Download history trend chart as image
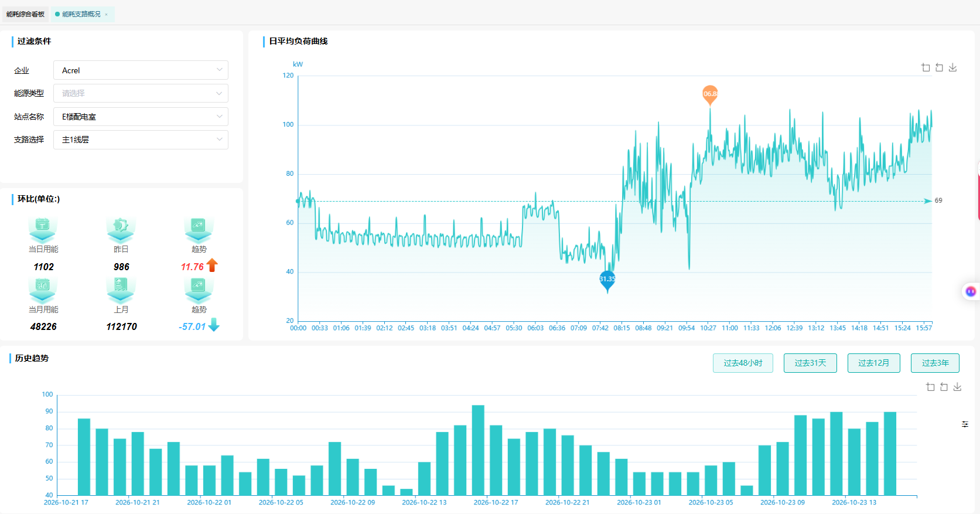980x514 pixels. tap(958, 387)
